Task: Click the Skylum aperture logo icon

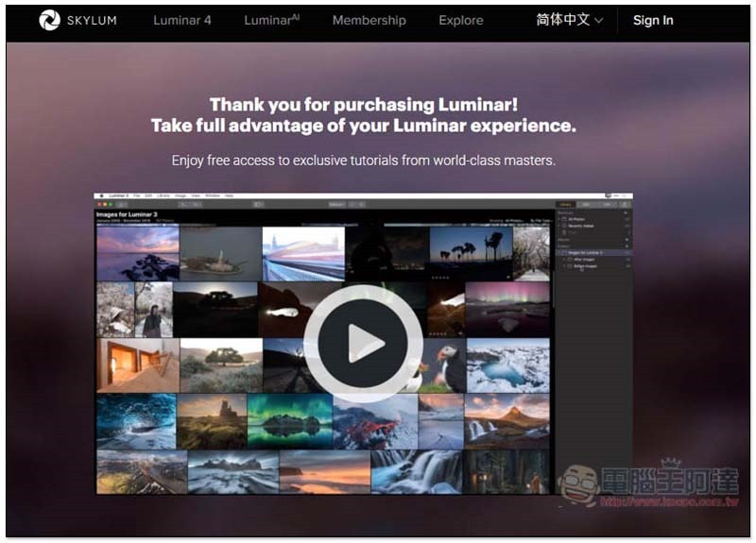Action: click(x=49, y=20)
